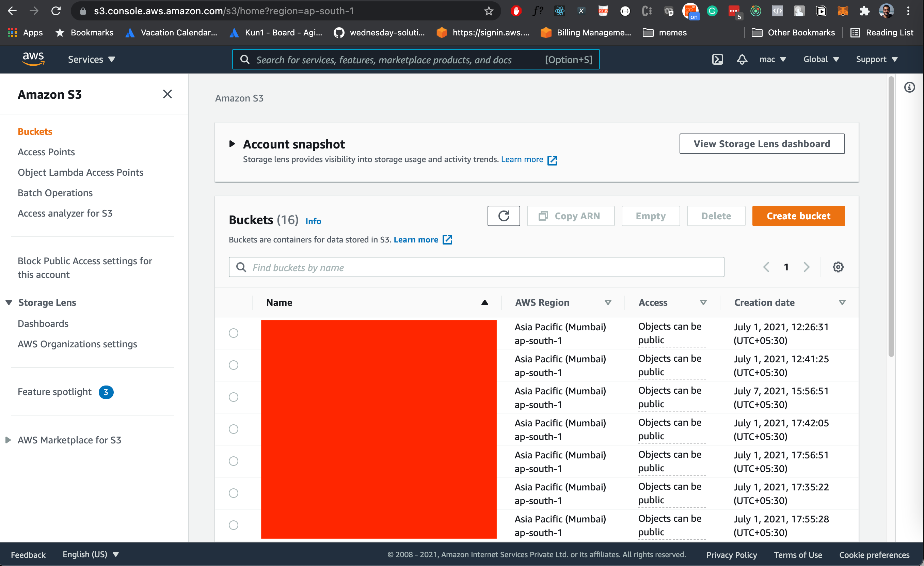Open the Global region dropdown
This screenshot has height=566, width=924.
(x=821, y=59)
